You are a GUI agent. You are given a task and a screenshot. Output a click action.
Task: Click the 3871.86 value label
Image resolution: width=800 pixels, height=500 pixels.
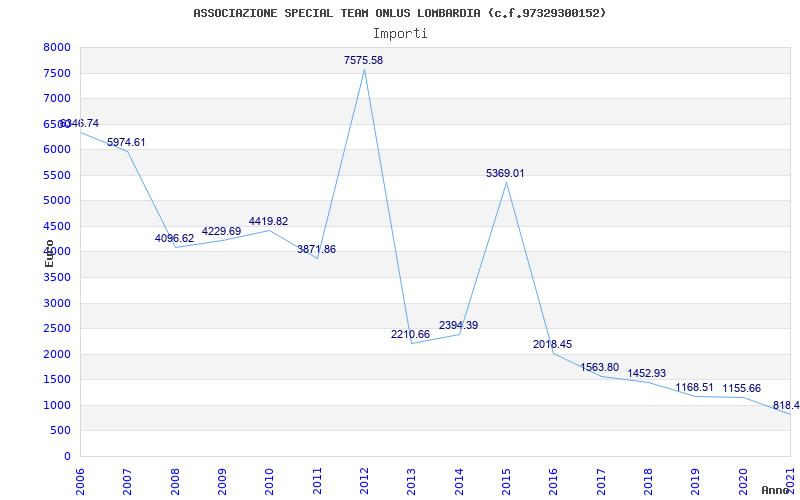coord(316,249)
